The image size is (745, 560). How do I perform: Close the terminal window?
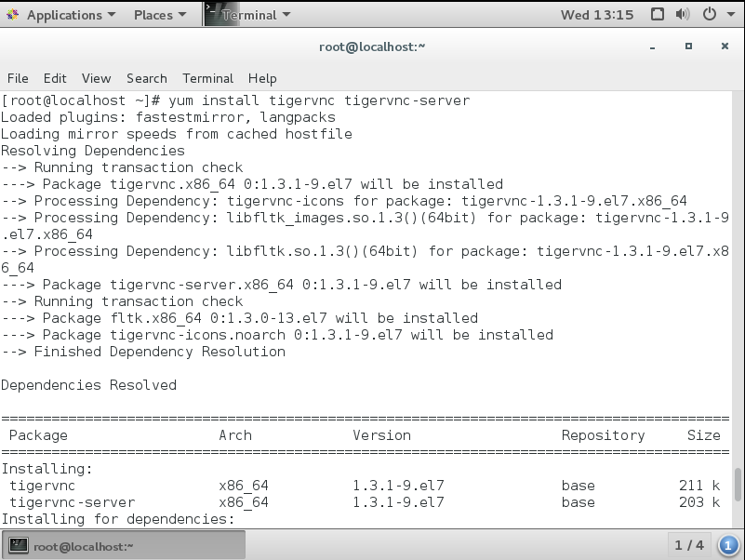725,47
